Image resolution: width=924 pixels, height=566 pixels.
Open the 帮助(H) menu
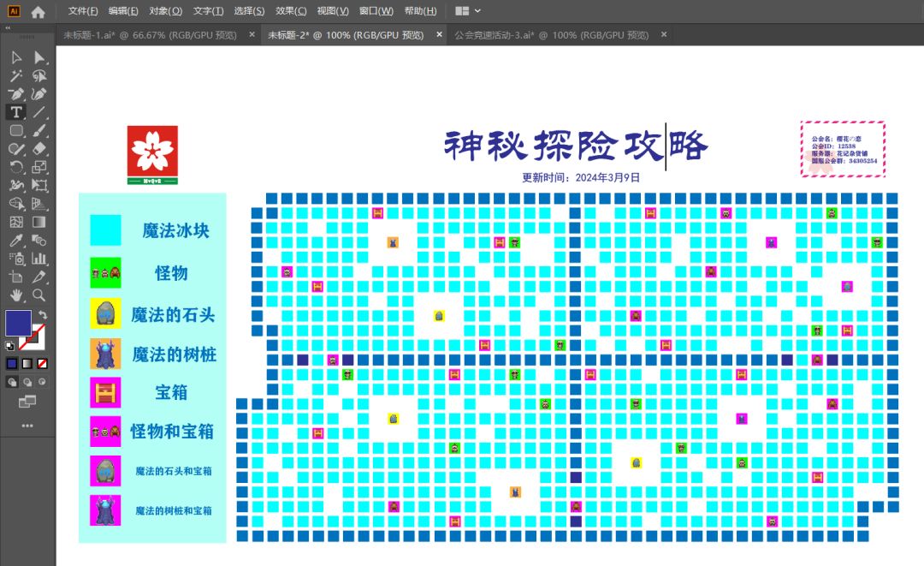(420, 11)
